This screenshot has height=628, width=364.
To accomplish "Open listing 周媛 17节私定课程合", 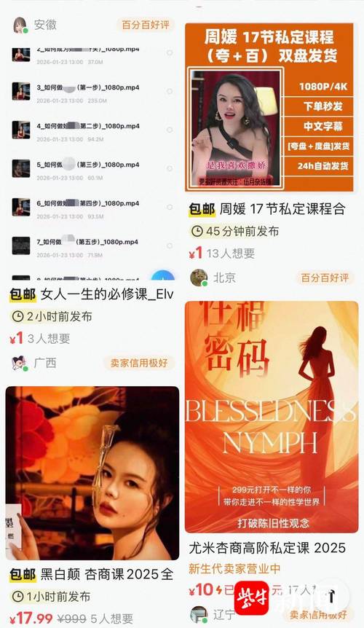I will (x=266, y=208).
